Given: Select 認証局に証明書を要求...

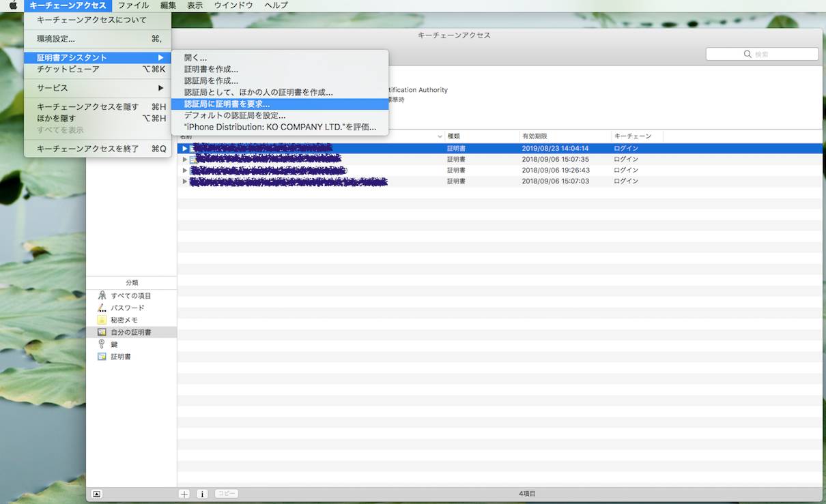Looking at the screenshot, I should click(280, 104).
